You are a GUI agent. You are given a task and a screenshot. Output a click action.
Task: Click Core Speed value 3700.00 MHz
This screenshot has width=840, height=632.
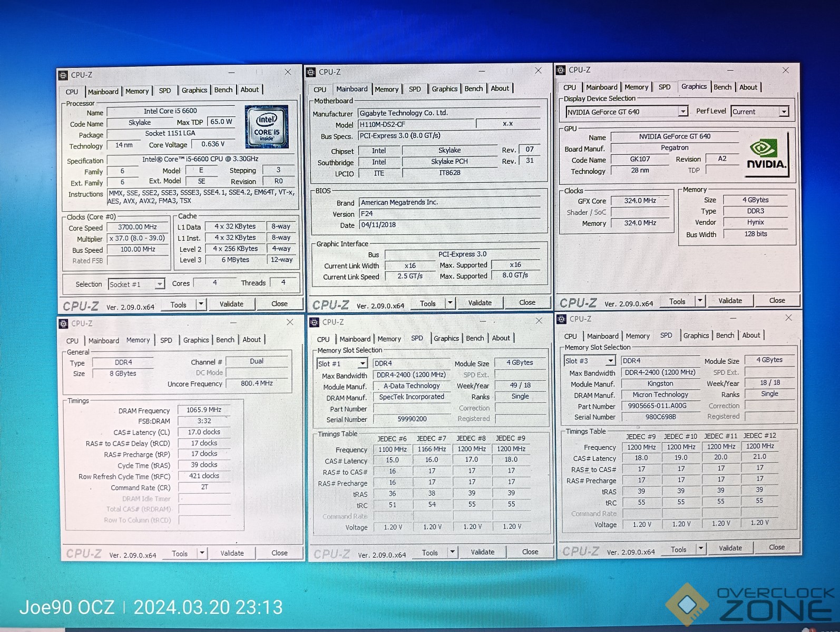[138, 227]
